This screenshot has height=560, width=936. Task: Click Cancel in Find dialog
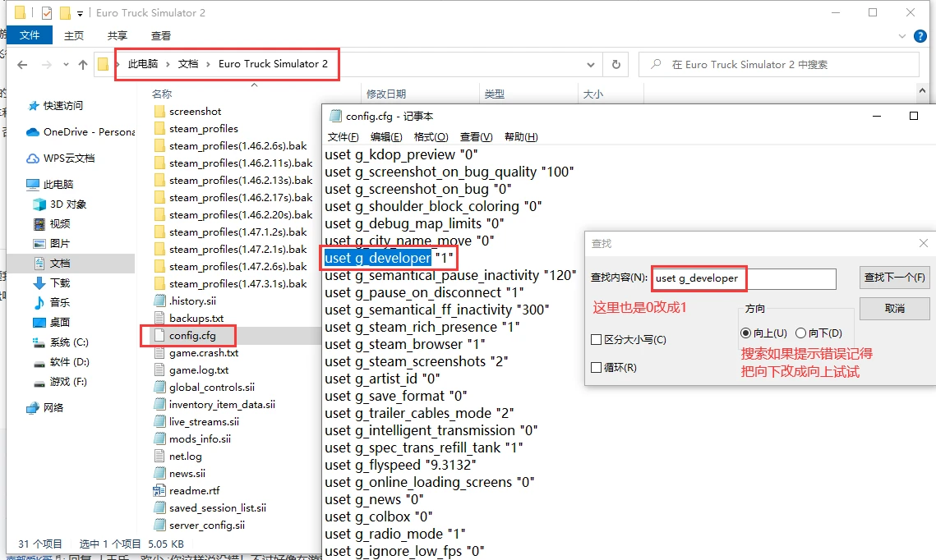(x=894, y=308)
